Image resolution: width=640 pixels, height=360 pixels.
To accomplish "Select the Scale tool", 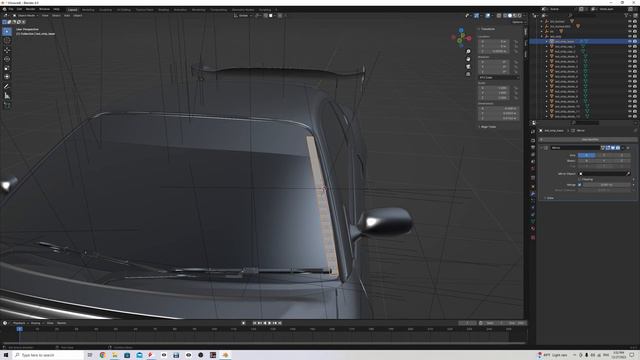I will (x=7, y=68).
